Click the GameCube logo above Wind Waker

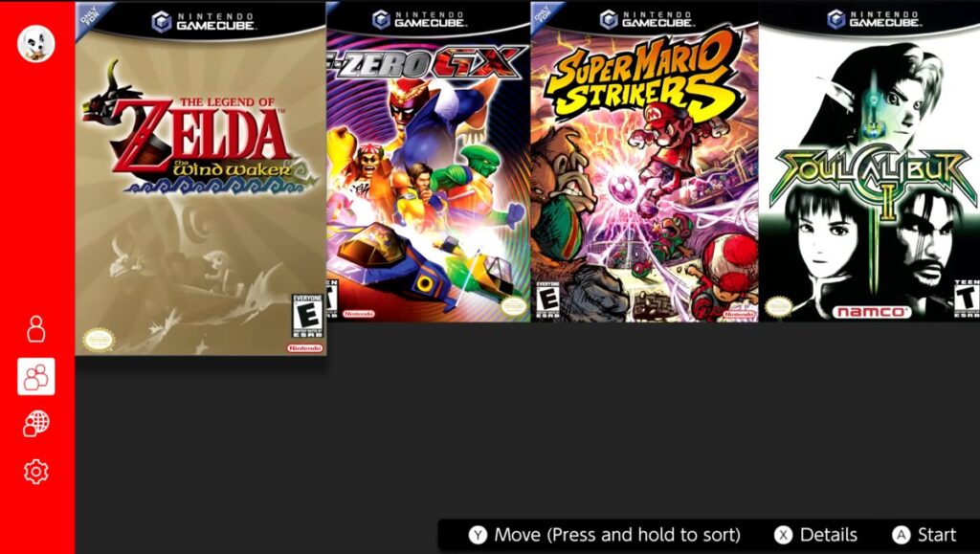pos(204,21)
